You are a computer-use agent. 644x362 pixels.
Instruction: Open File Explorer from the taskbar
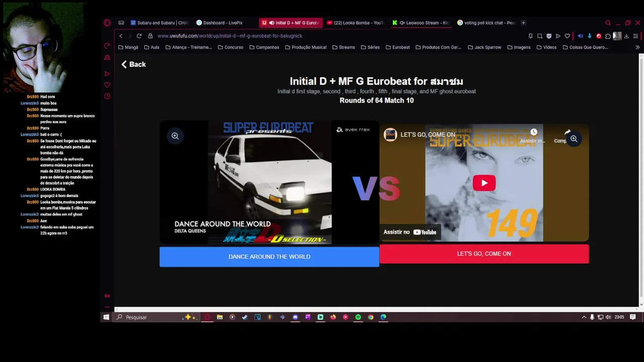tap(220, 317)
